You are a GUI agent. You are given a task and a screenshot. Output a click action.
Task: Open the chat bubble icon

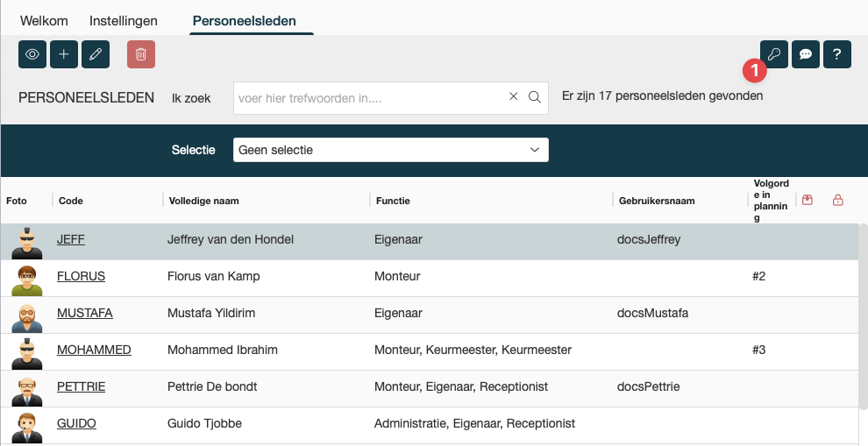(x=806, y=54)
